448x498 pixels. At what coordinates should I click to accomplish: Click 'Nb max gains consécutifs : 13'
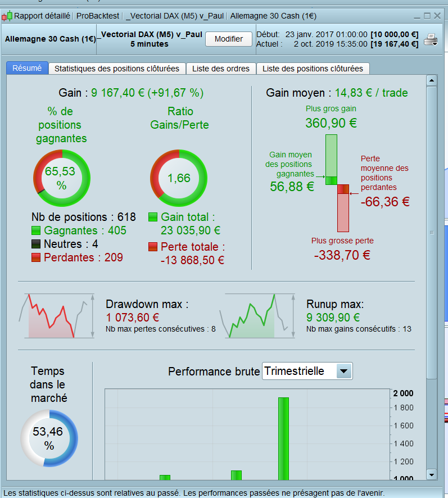(x=359, y=329)
